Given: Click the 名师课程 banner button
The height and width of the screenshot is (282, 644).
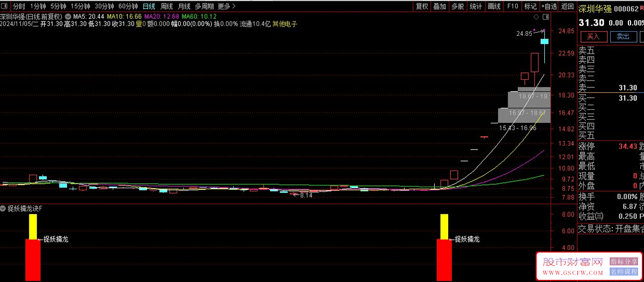Looking at the screenshot, I should [624, 272].
